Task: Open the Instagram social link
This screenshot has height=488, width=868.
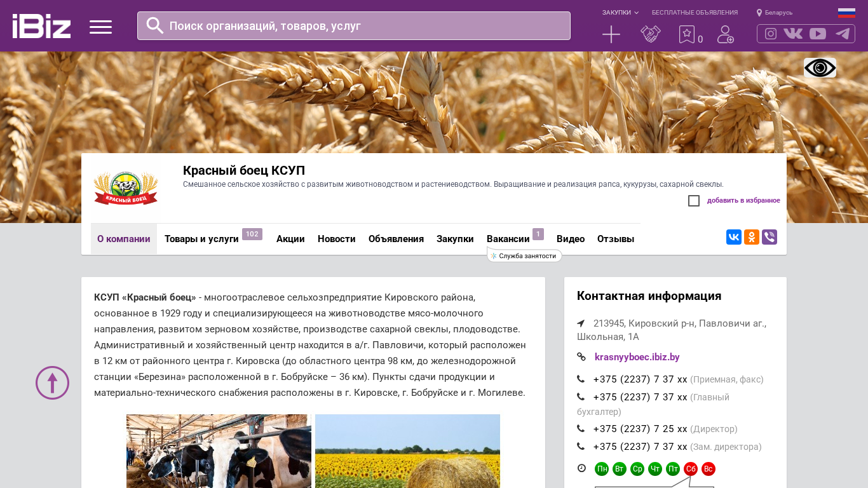Action: [x=771, y=34]
